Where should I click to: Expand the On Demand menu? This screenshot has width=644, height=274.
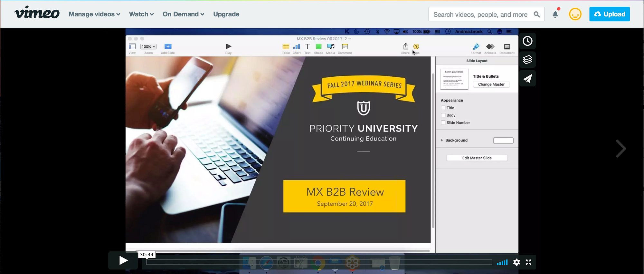click(x=184, y=14)
